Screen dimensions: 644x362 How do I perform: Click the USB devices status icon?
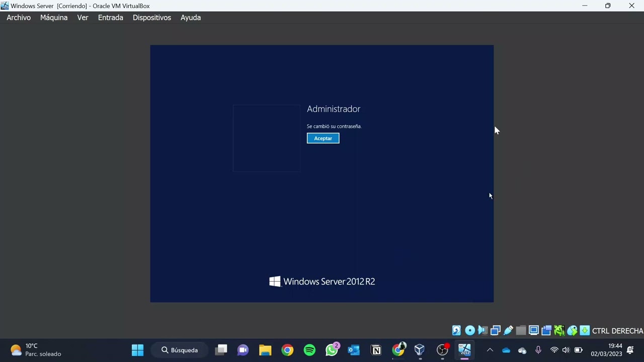pyautogui.click(x=508, y=330)
